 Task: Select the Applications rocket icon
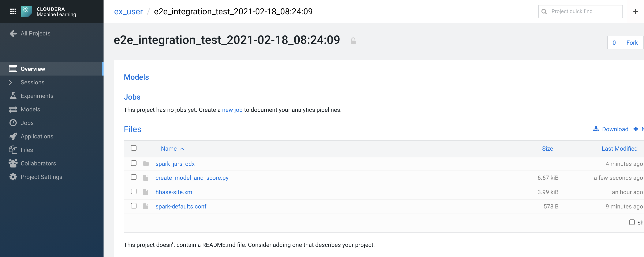(x=13, y=136)
